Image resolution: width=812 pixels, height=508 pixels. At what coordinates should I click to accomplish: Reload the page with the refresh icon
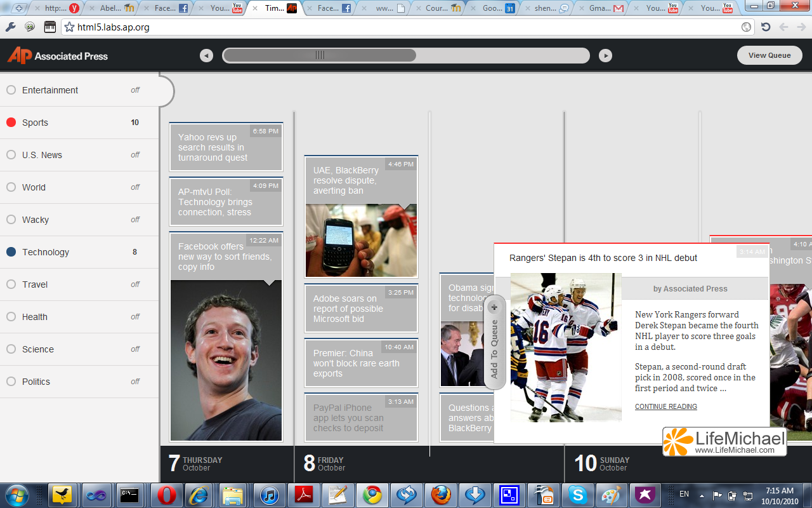(x=766, y=27)
